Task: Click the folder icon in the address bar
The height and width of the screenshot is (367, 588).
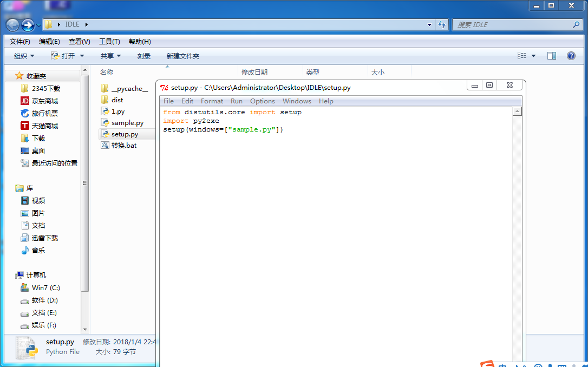Action: click(48, 24)
